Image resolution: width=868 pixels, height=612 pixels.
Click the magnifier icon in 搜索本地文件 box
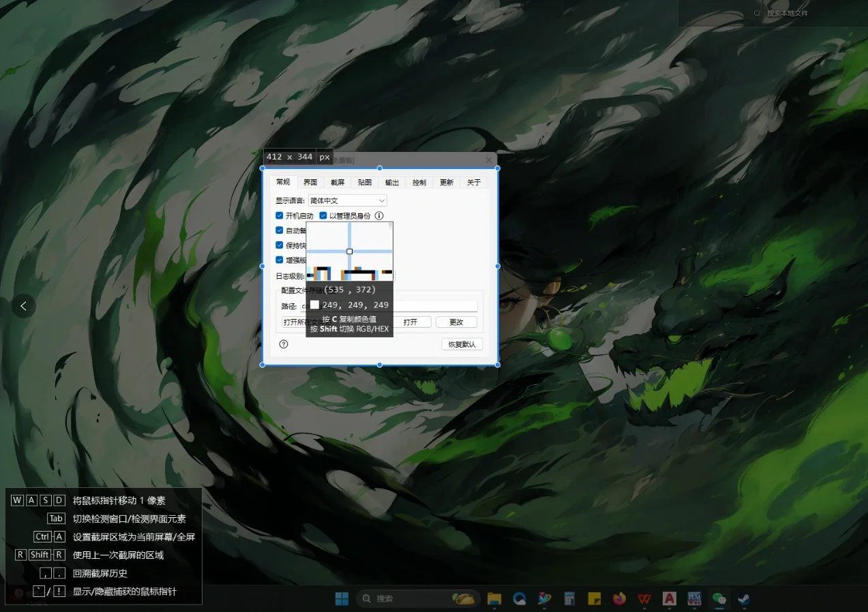click(758, 13)
